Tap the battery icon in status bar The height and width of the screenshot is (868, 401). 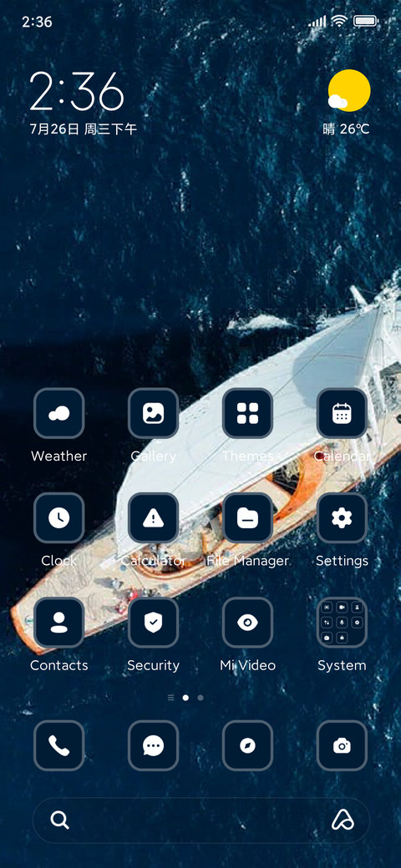(366, 22)
